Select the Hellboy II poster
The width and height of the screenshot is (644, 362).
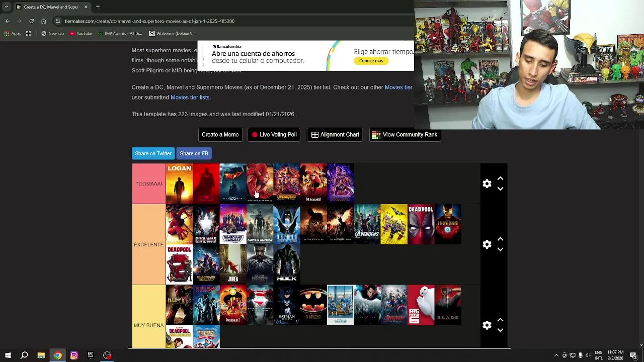(179, 305)
